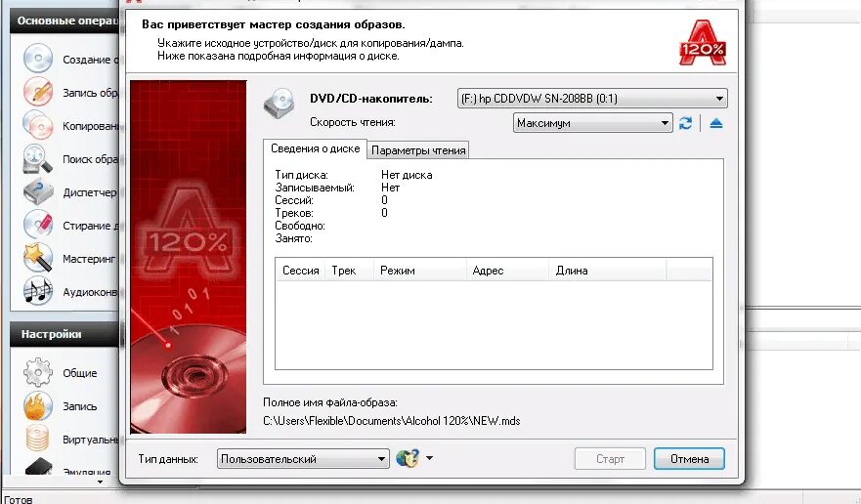The height and width of the screenshot is (504, 861).
Task: Click the Запись settings link
Action: click(x=79, y=407)
